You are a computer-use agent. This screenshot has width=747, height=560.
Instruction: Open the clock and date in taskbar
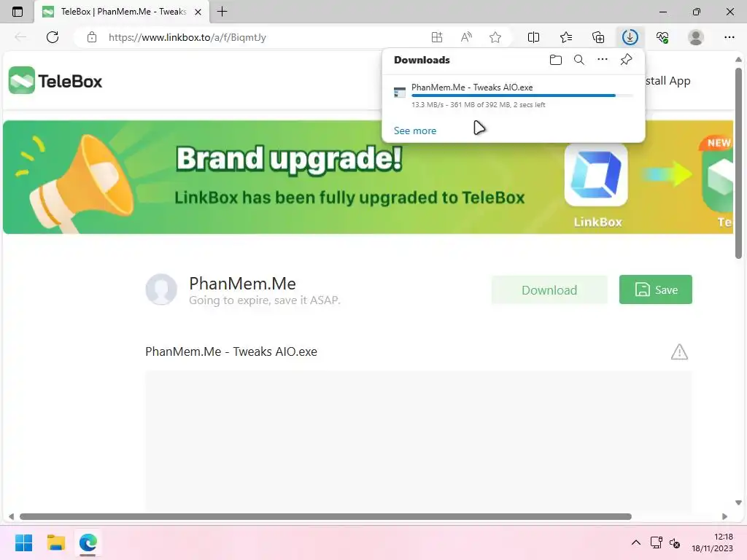coord(712,542)
